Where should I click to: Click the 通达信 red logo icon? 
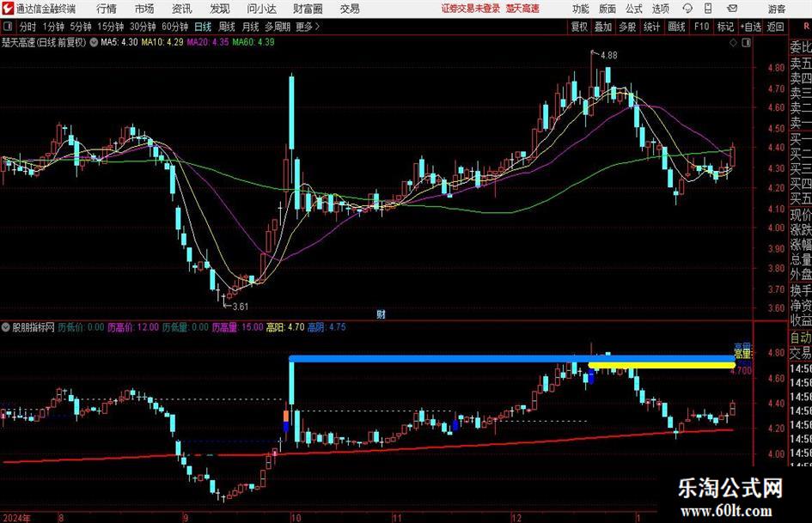[x=7, y=9]
